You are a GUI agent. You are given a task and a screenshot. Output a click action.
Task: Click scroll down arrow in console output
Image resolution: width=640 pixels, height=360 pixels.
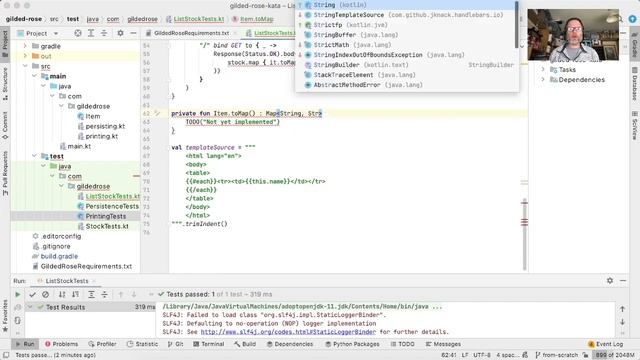tap(622, 322)
